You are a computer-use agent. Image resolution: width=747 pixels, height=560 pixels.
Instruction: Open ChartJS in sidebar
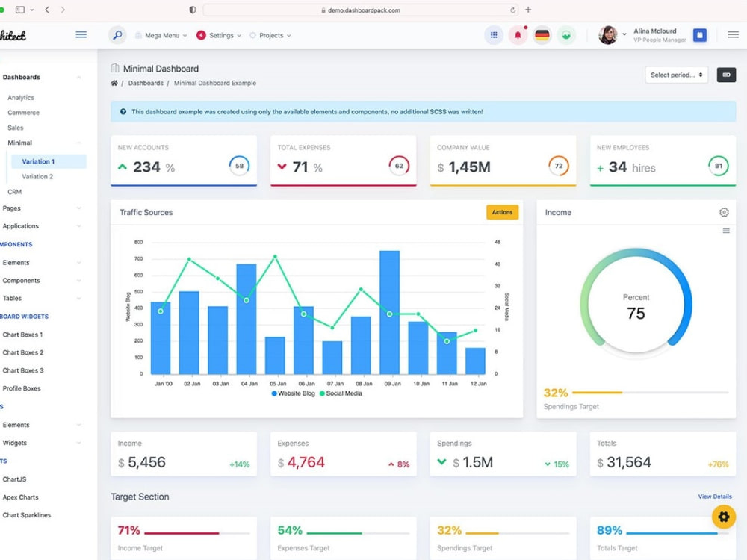pos(14,479)
